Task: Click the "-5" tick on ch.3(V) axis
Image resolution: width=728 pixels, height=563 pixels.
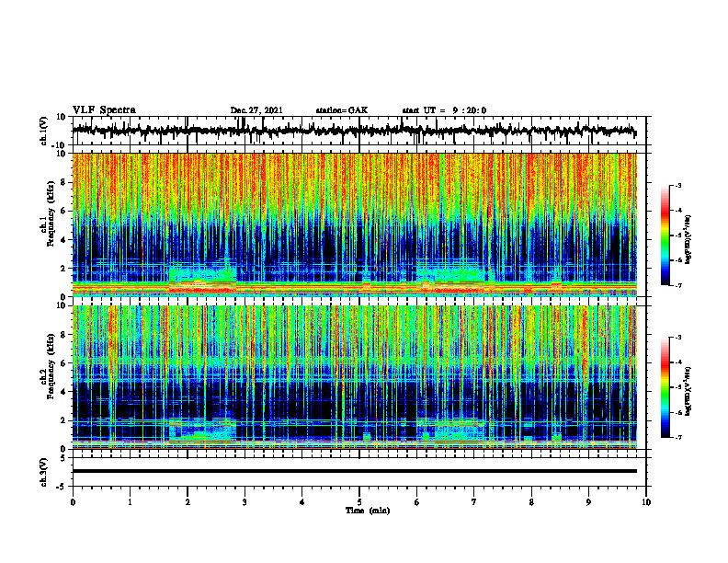Action: (62, 487)
